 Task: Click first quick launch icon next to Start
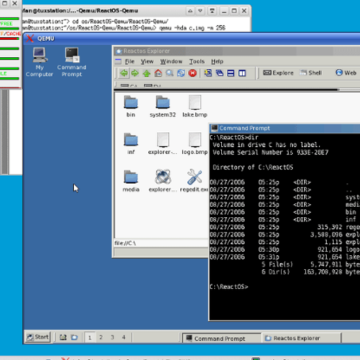(x=63, y=337)
